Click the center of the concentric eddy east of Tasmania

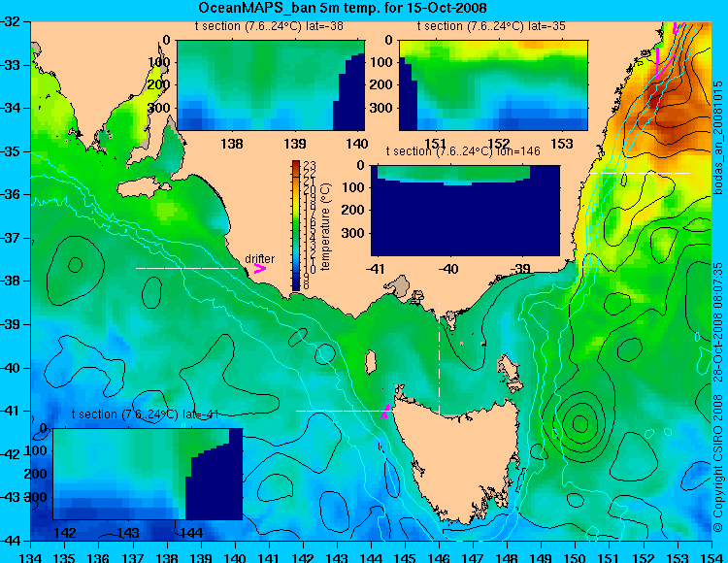(x=579, y=423)
